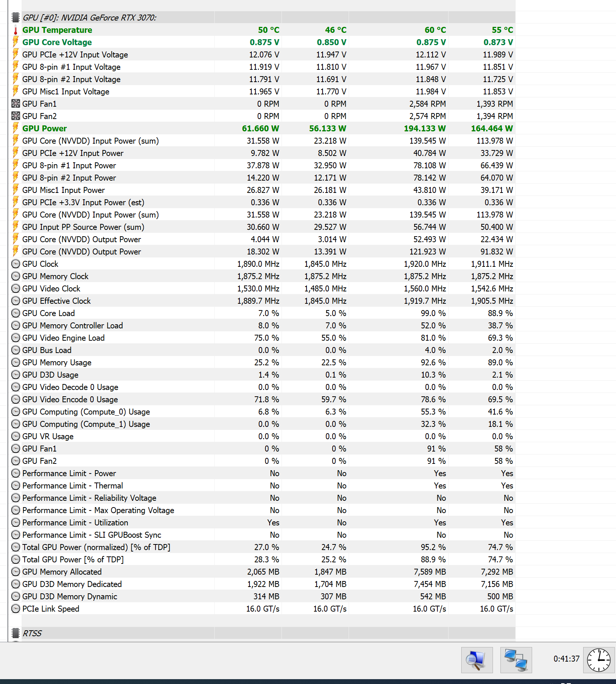Click the chip icon next to RTSS
Image resolution: width=616 pixels, height=684 pixels.
tap(16, 633)
